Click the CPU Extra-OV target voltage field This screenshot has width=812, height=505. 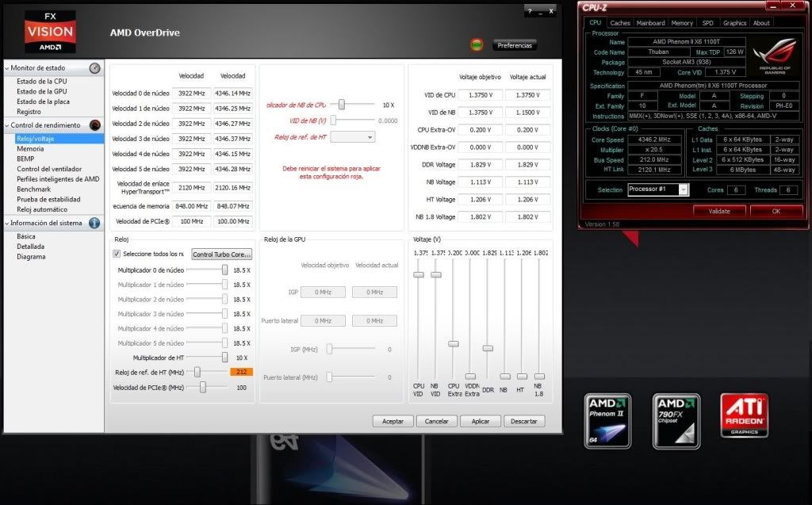[480, 130]
